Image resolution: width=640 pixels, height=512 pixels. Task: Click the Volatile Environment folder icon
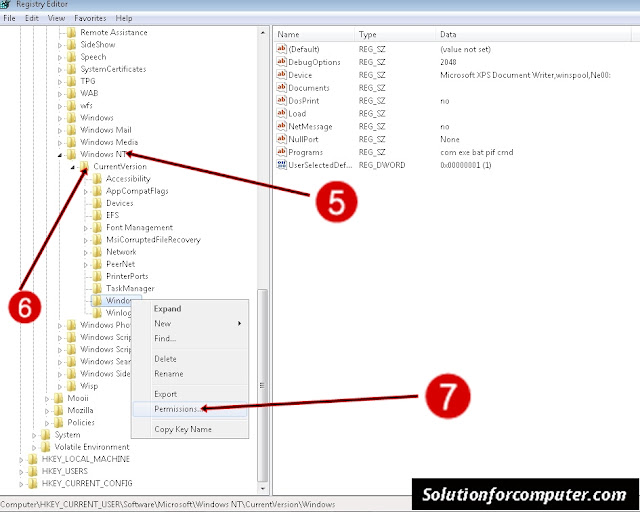(46, 447)
